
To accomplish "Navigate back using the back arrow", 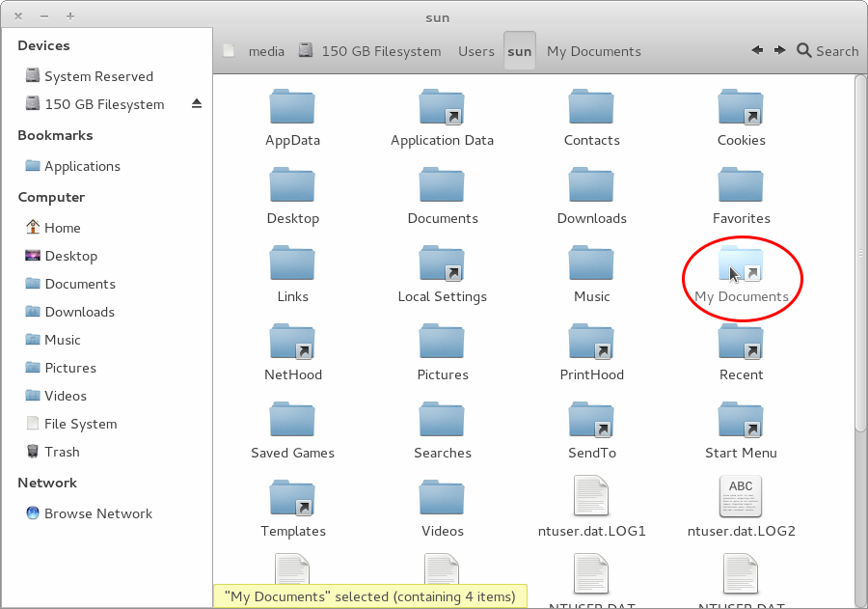I will point(756,51).
